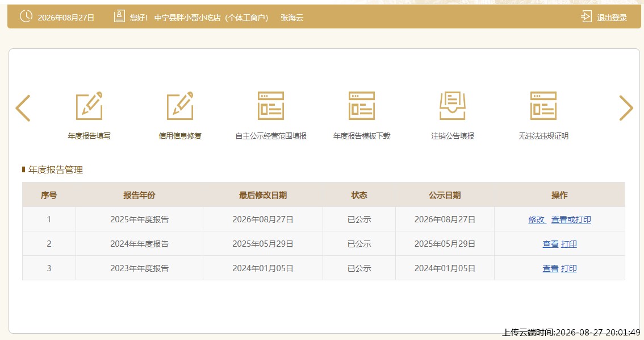Log out via 退出登录
Screen dimensions: 644x340
click(x=612, y=18)
